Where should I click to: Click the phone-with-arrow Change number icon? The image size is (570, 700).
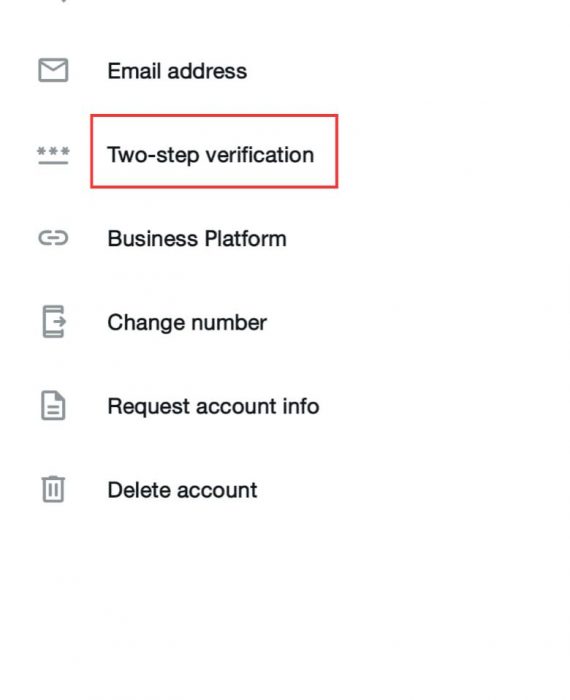(54, 321)
